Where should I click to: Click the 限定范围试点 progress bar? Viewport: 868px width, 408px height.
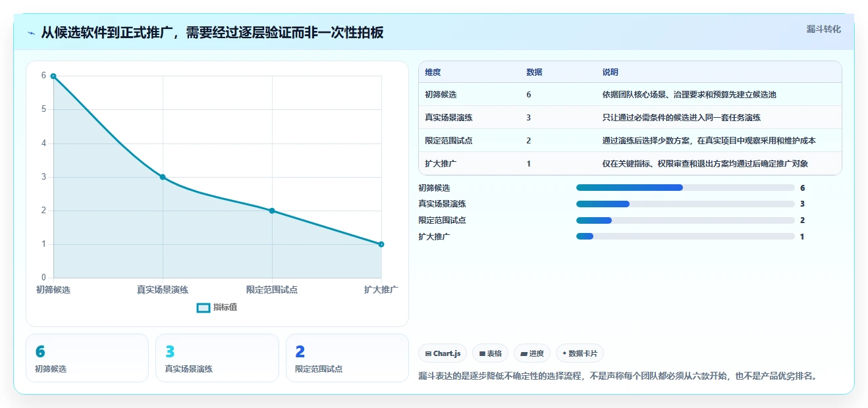click(x=686, y=220)
